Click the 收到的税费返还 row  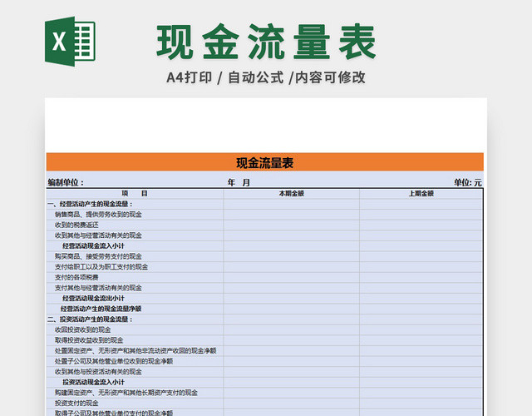tap(264, 225)
